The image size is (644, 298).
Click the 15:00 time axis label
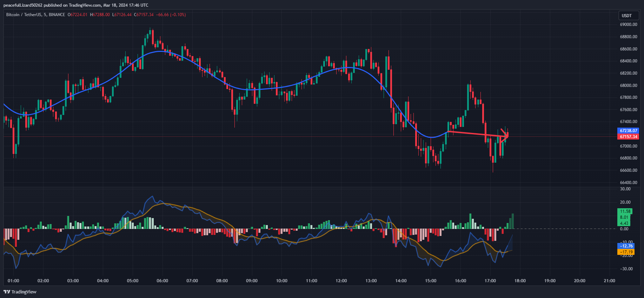(x=431, y=281)
